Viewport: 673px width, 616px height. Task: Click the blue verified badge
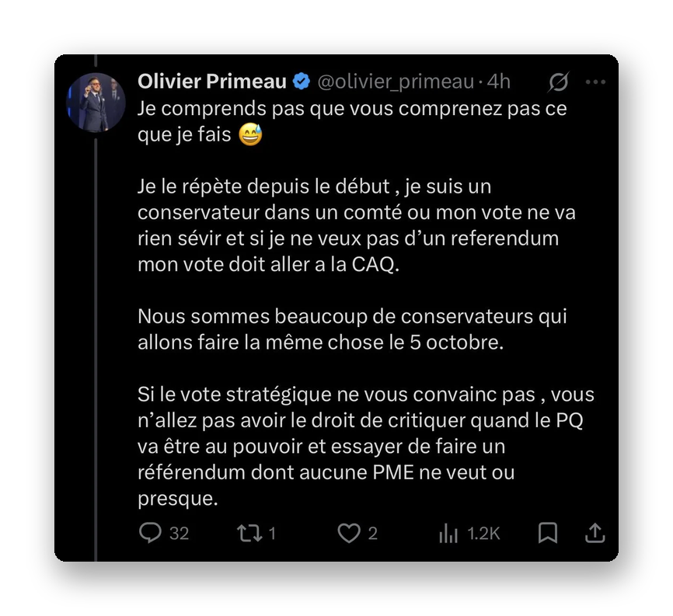point(302,81)
